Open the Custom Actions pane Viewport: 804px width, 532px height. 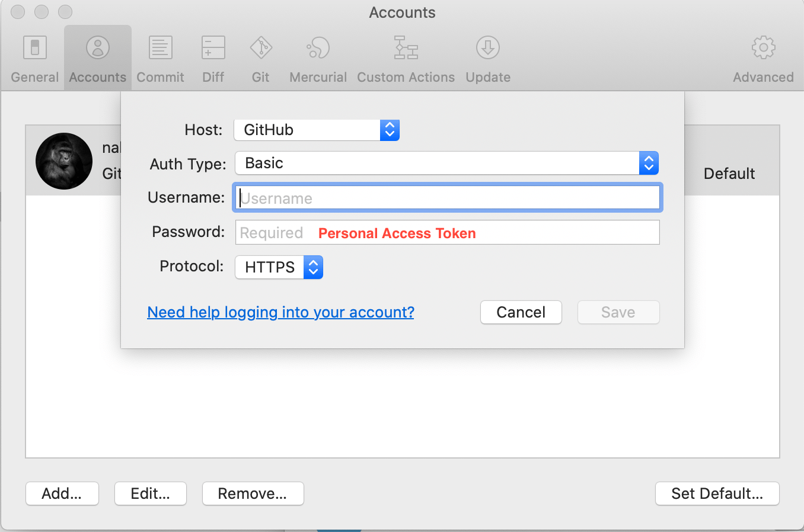click(406, 56)
